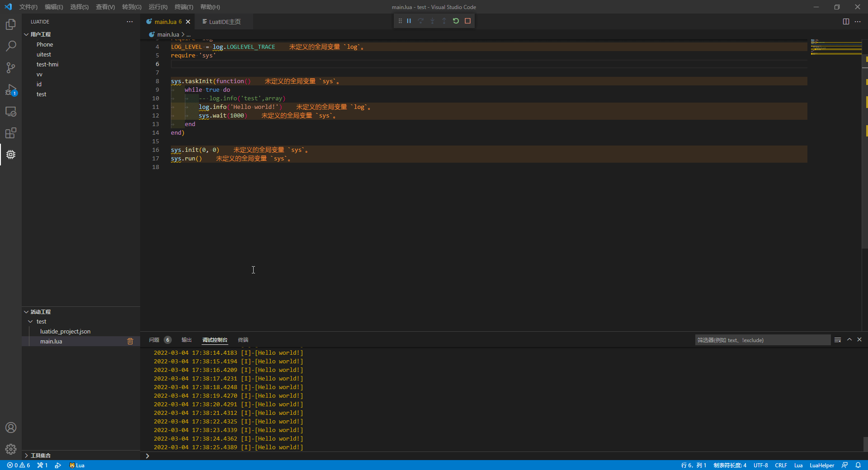Go to line via 行 6, 列 1

pos(693,465)
